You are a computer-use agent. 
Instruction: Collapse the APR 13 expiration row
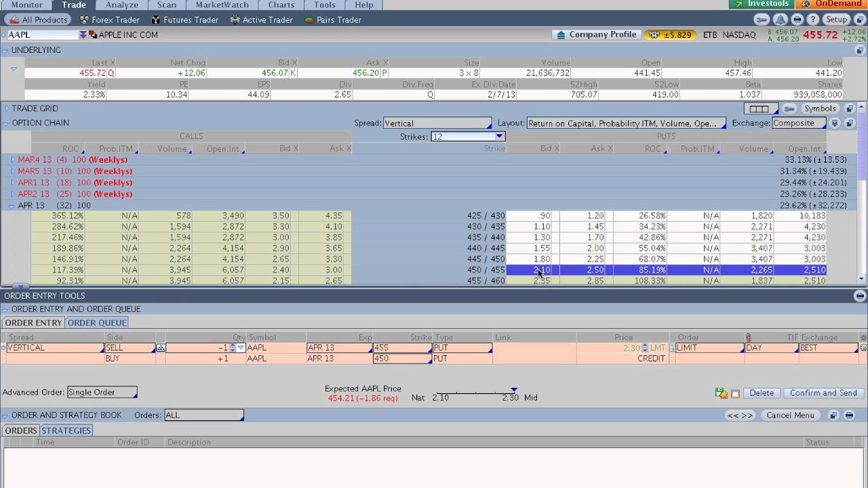pos(12,205)
